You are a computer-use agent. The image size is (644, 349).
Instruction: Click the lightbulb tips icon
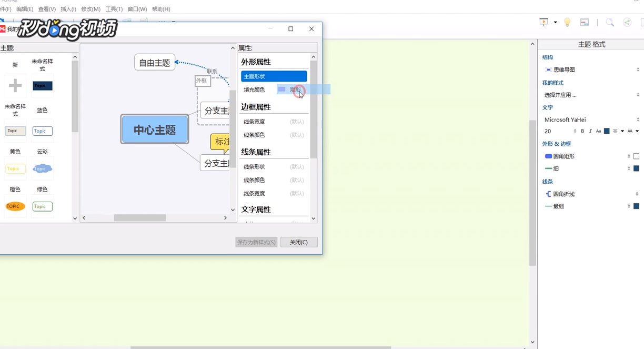[x=567, y=22]
